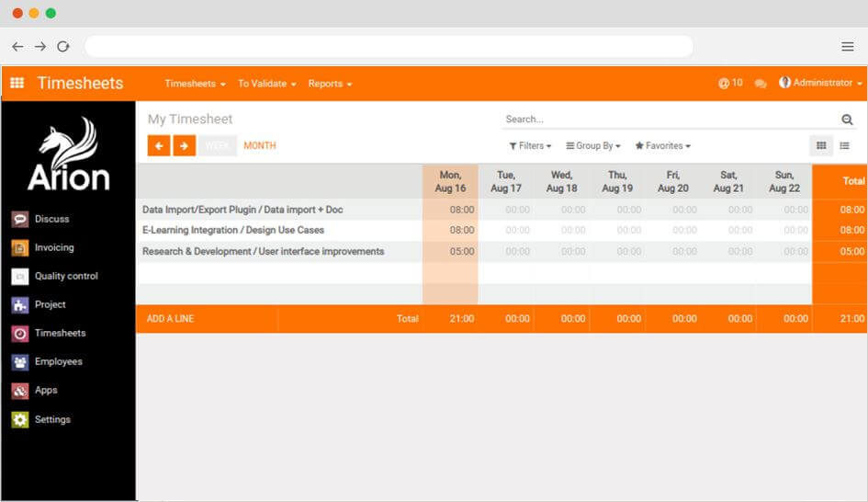View the @10 mentions indicator
Image resolution: width=868 pixels, height=502 pixels.
click(730, 83)
